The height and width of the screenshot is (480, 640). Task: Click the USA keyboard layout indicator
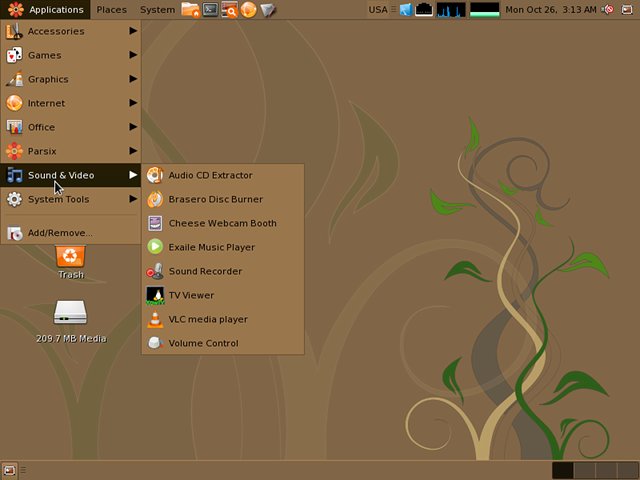click(x=378, y=9)
